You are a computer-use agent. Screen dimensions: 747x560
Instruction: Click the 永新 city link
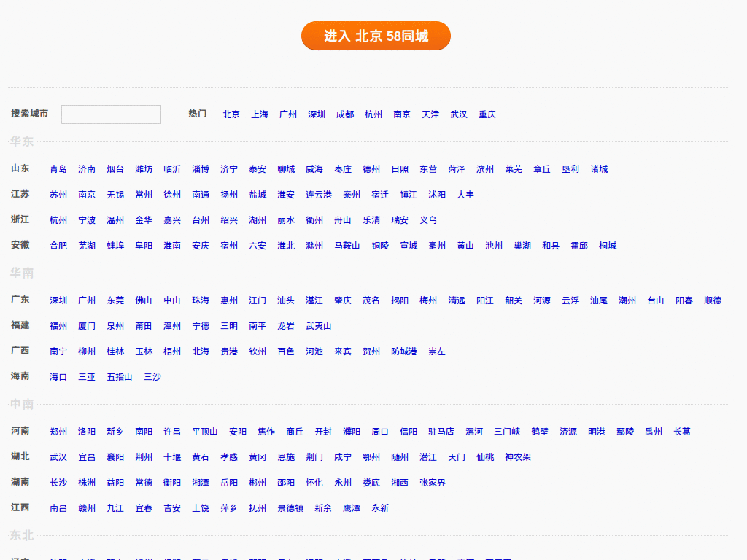click(x=380, y=508)
